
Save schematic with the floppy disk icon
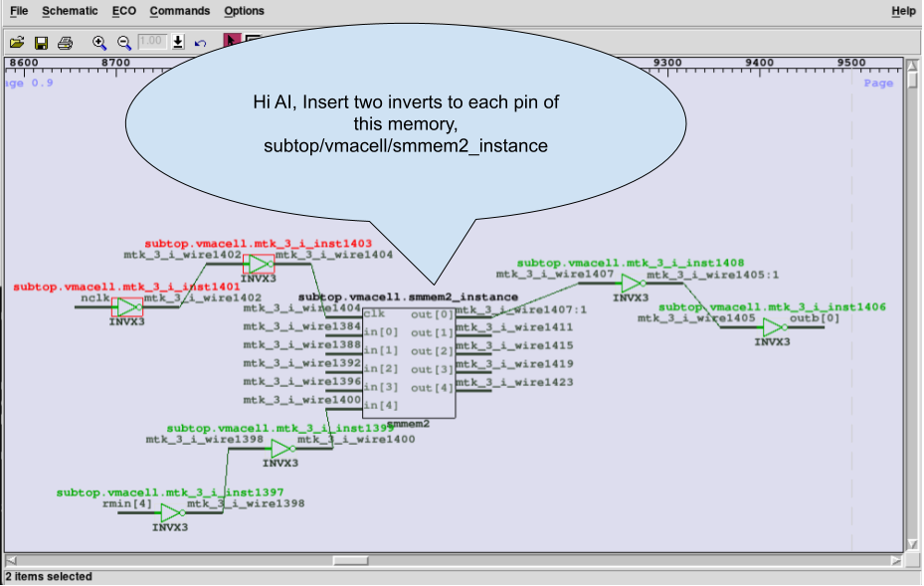pyautogui.click(x=41, y=43)
